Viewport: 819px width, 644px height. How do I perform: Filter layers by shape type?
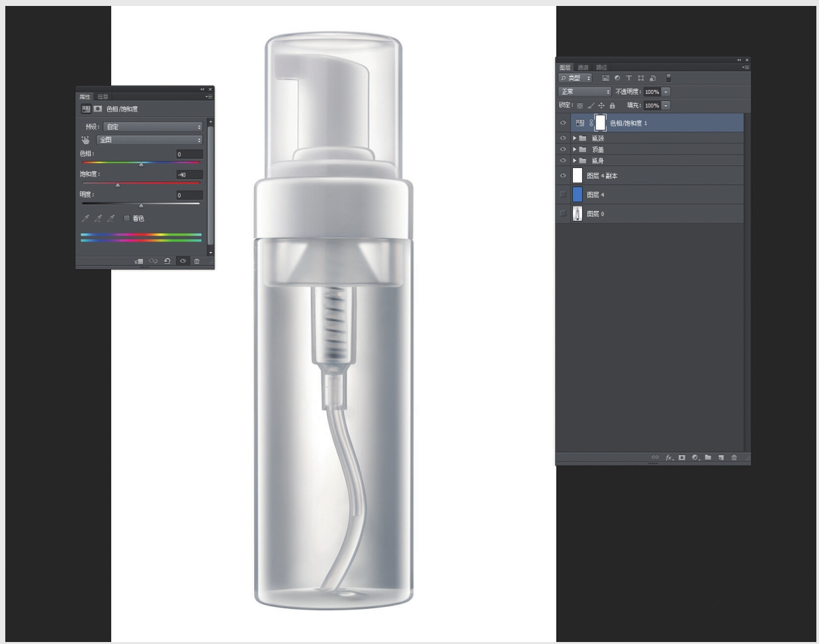click(x=640, y=78)
